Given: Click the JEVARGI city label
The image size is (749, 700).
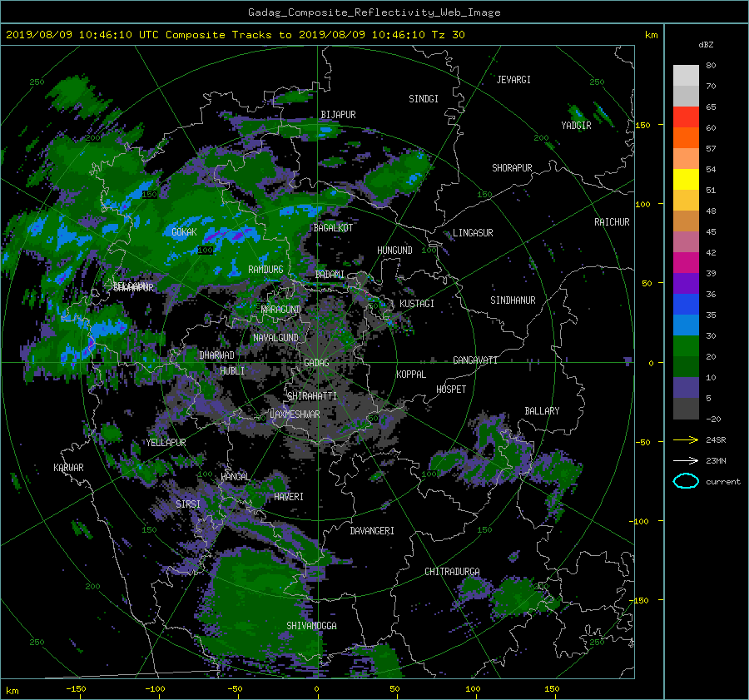Looking at the screenshot, I should click(513, 80).
